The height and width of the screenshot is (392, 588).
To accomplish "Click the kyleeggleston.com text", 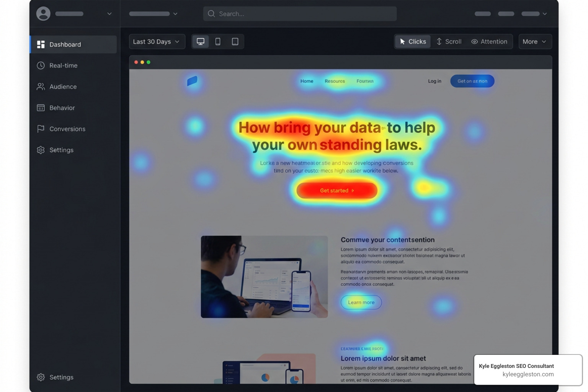I will [x=528, y=374].
